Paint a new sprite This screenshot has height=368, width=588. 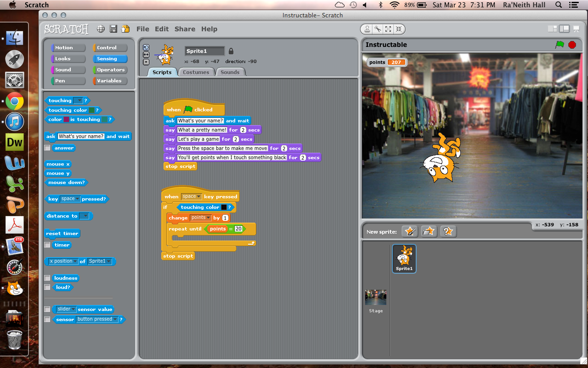[x=410, y=231]
